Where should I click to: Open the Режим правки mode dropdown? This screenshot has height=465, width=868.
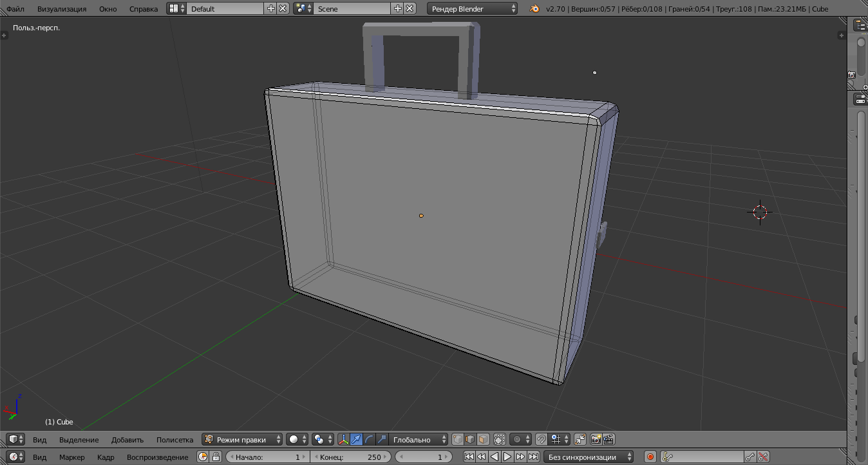coord(242,439)
